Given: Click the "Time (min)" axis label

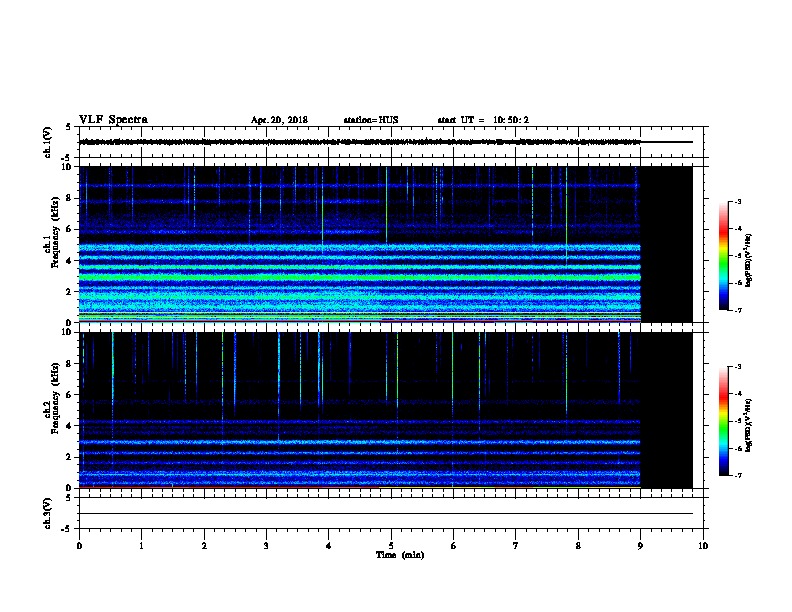Looking at the screenshot, I should coord(400,555).
